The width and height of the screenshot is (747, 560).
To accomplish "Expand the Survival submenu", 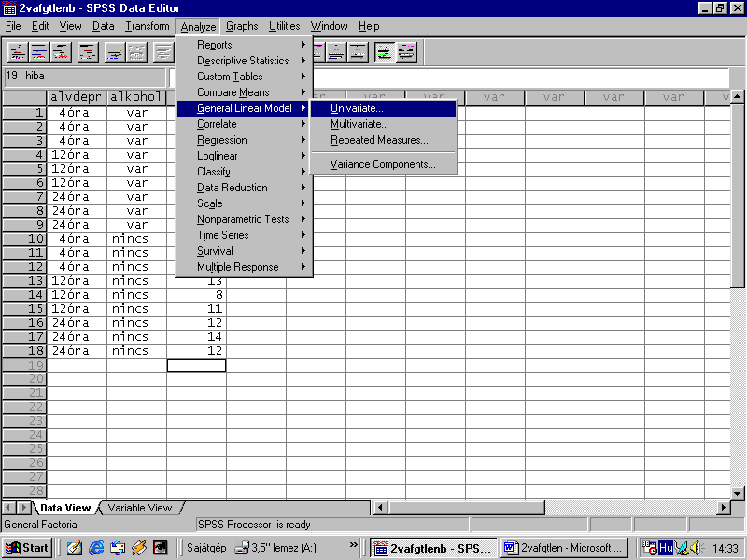I will (x=245, y=251).
